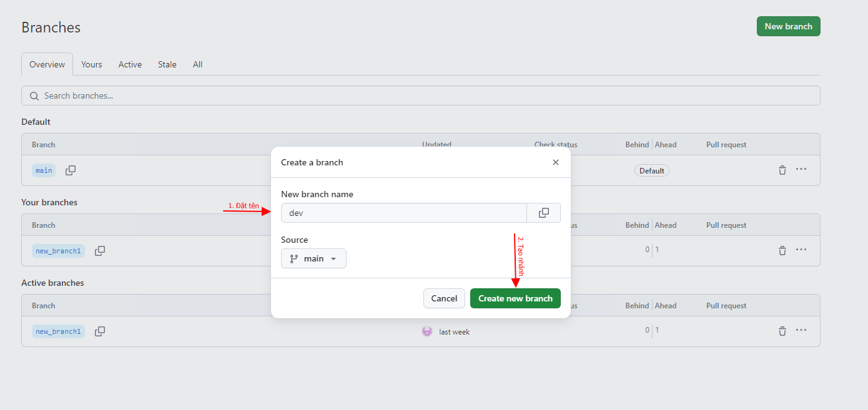The image size is (868, 410).
Task: Close the Create a branch dialog
Action: point(556,162)
